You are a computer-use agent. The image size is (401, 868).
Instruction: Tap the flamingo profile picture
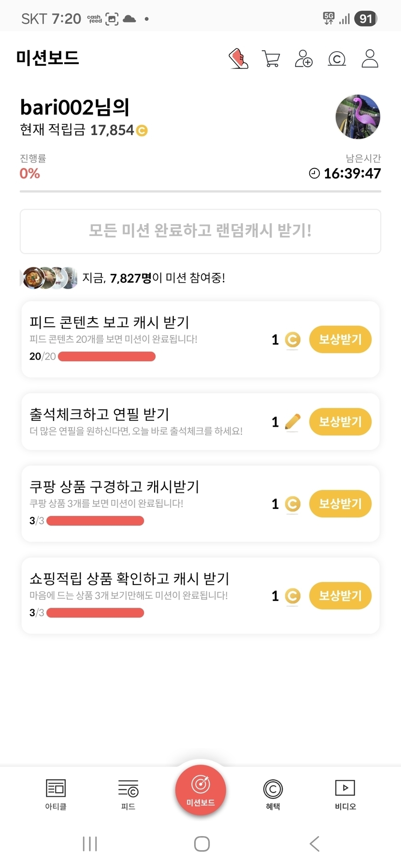(x=358, y=117)
